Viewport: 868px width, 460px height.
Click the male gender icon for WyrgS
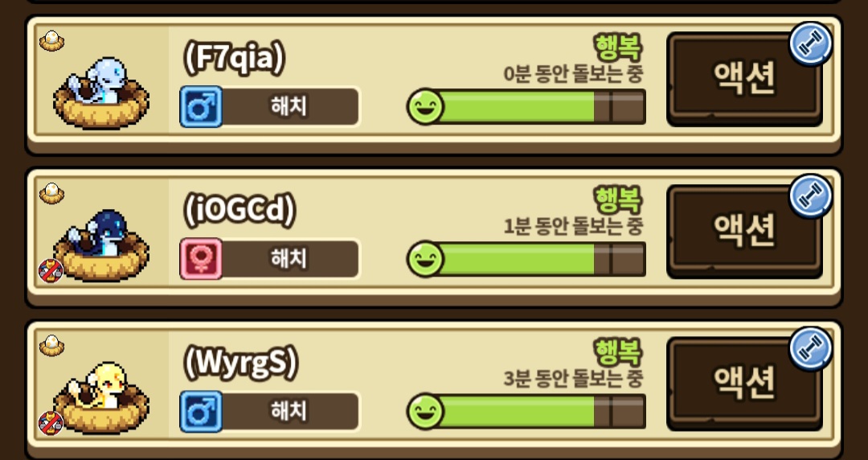(x=201, y=411)
